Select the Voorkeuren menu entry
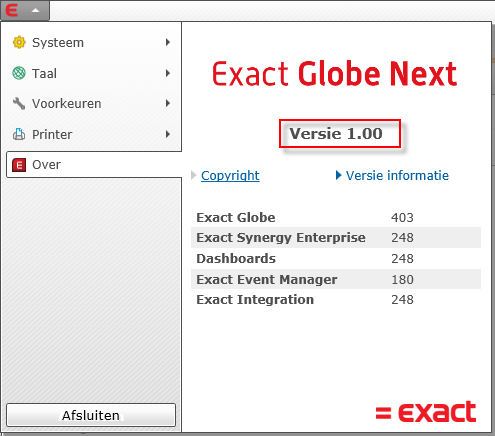Viewport: 495px width, 436px height. click(91, 103)
